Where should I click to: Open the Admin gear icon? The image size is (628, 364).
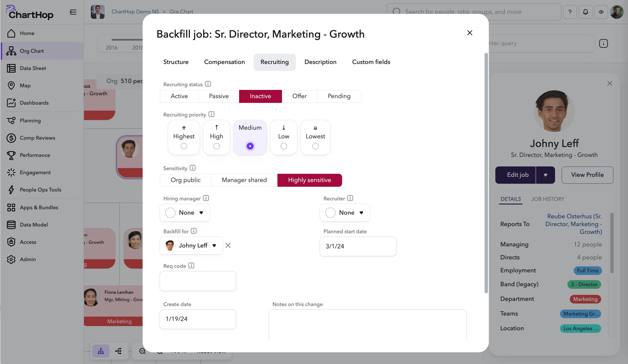(11, 259)
